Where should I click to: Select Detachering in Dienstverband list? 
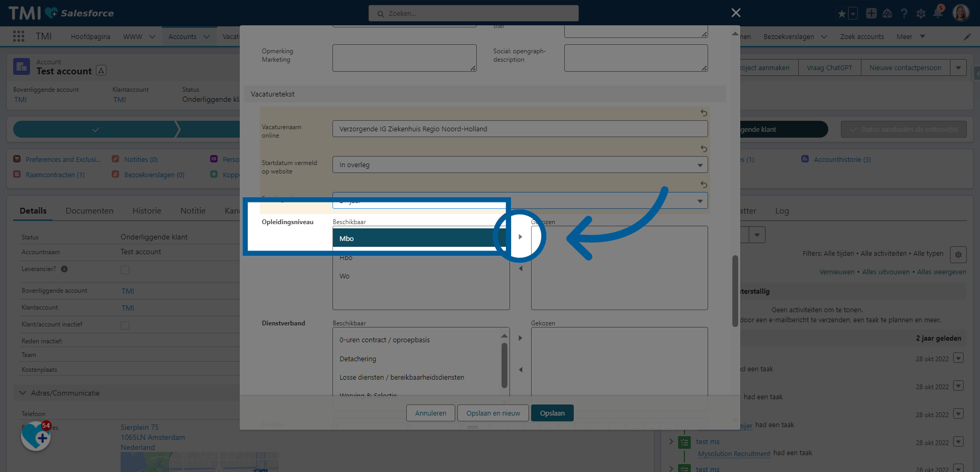416,359
